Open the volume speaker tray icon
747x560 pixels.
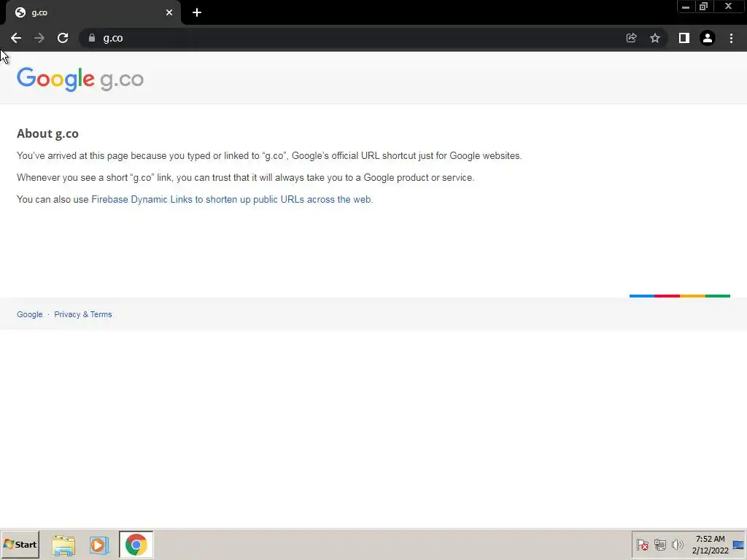click(677, 545)
